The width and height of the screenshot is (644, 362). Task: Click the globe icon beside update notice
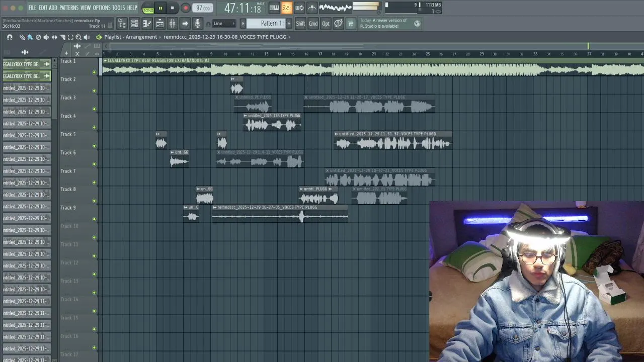tap(417, 23)
